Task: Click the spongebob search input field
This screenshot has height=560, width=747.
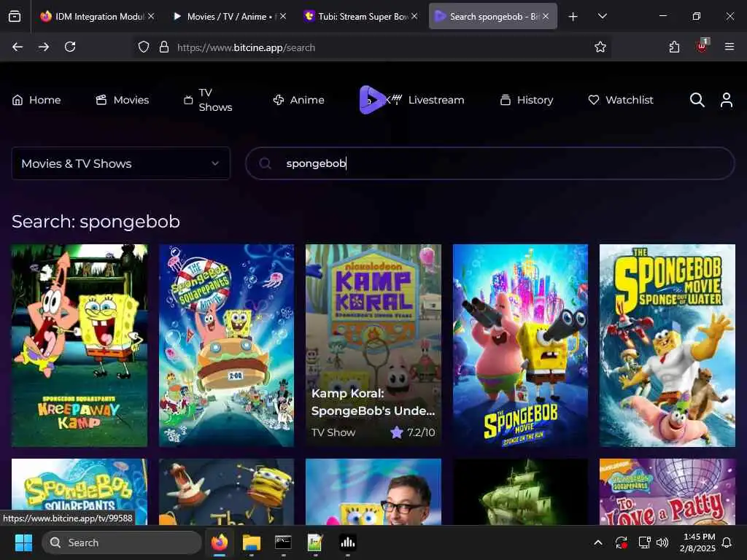Action: 489,163
